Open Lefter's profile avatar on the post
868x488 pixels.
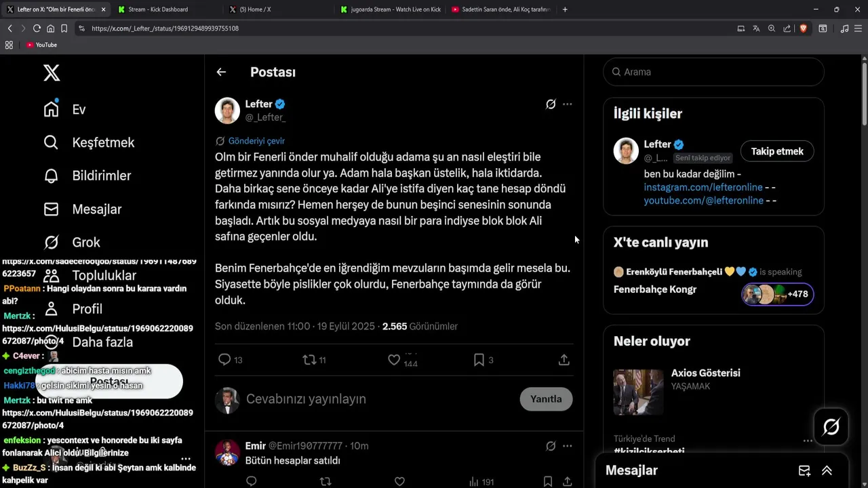click(227, 110)
